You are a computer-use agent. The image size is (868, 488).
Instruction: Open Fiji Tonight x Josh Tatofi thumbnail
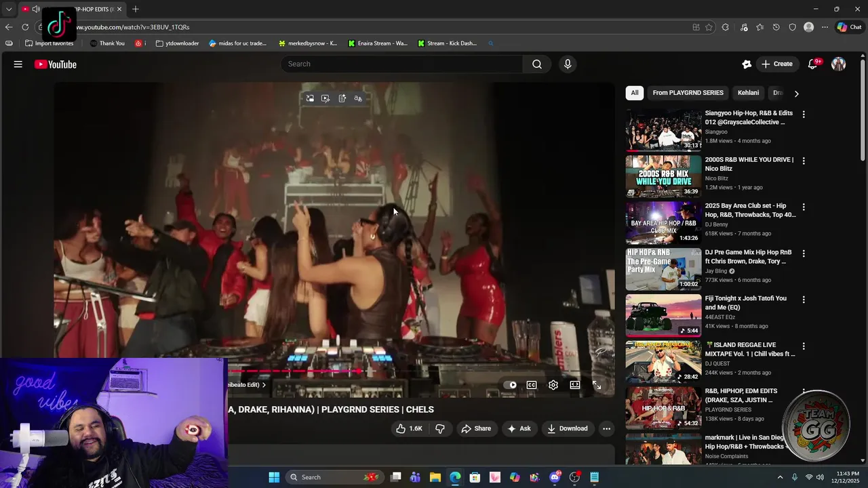click(663, 315)
